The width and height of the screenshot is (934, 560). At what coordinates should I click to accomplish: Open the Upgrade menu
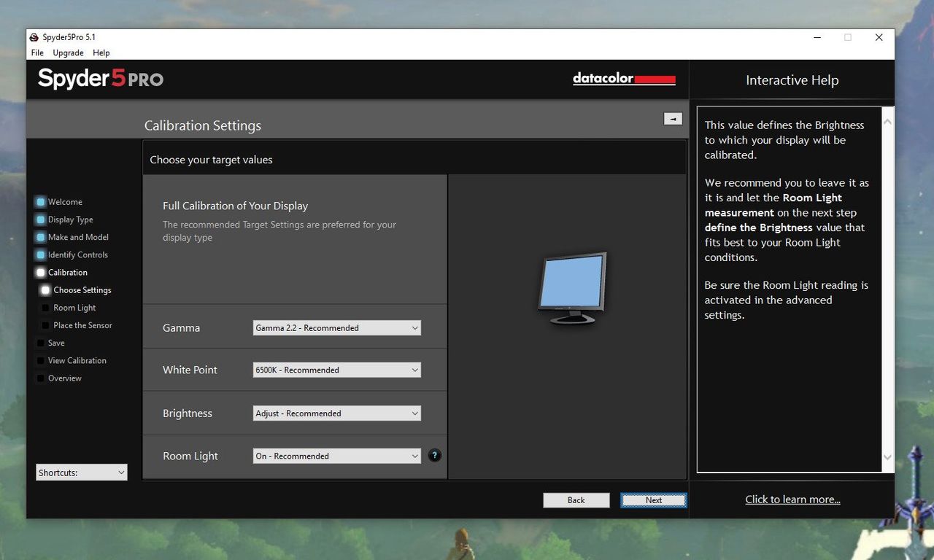pos(68,52)
